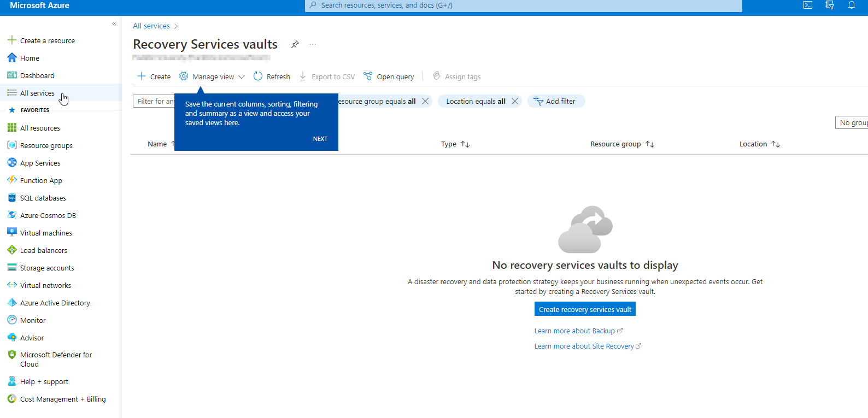This screenshot has width=868, height=418.
Task: Open the notifications bell
Action: click(852, 5)
